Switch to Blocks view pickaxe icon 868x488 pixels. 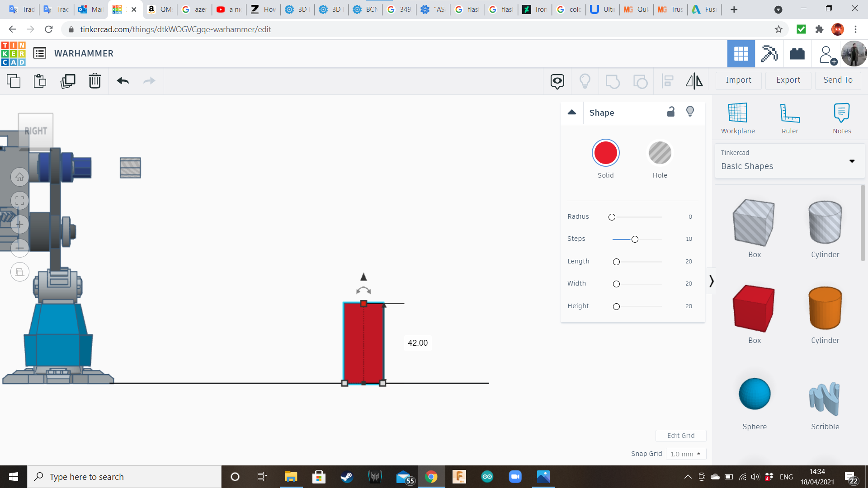pyautogui.click(x=769, y=54)
